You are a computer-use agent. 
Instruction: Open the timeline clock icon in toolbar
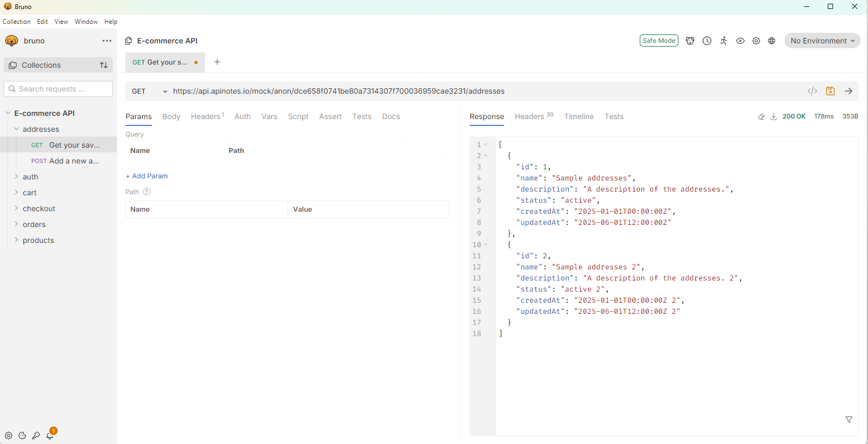(707, 41)
